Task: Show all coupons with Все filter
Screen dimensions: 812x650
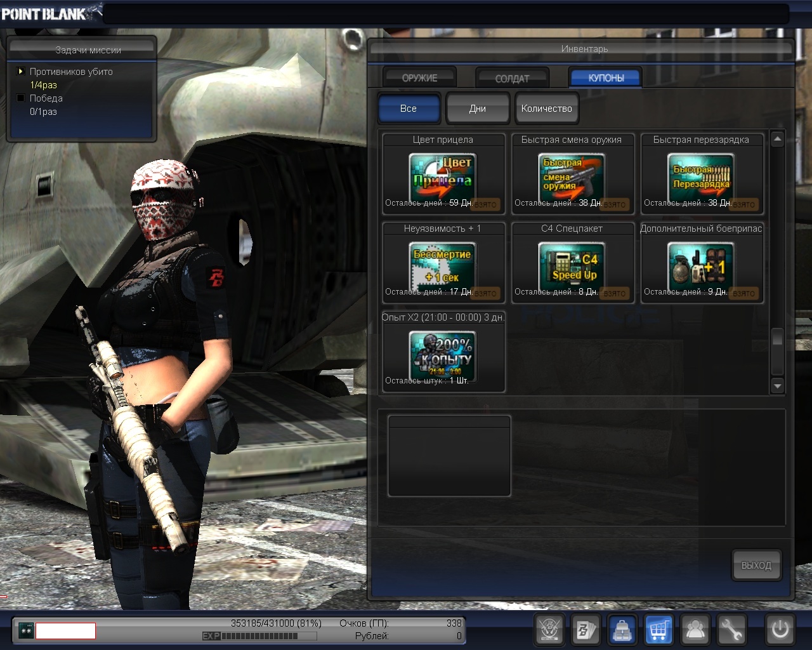Action: coord(409,109)
